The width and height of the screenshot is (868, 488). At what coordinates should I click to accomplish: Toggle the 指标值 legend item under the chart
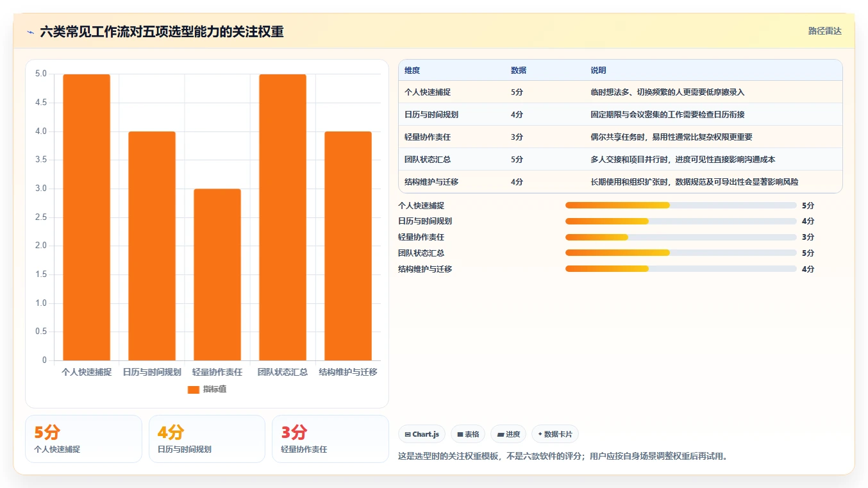tap(206, 389)
